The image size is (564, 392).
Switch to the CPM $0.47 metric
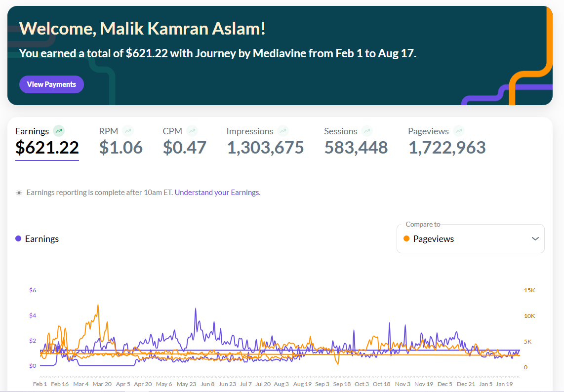185,141
